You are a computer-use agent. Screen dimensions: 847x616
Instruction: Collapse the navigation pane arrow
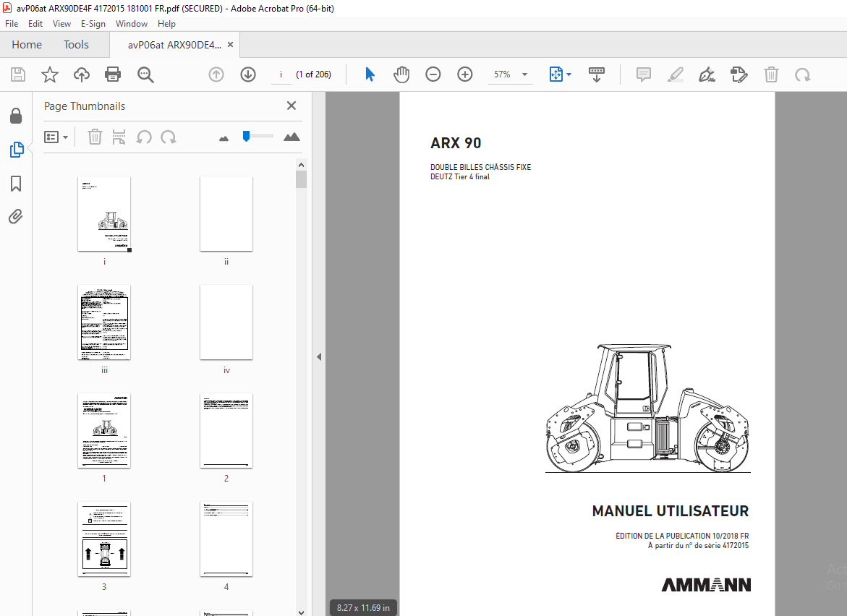tap(319, 357)
